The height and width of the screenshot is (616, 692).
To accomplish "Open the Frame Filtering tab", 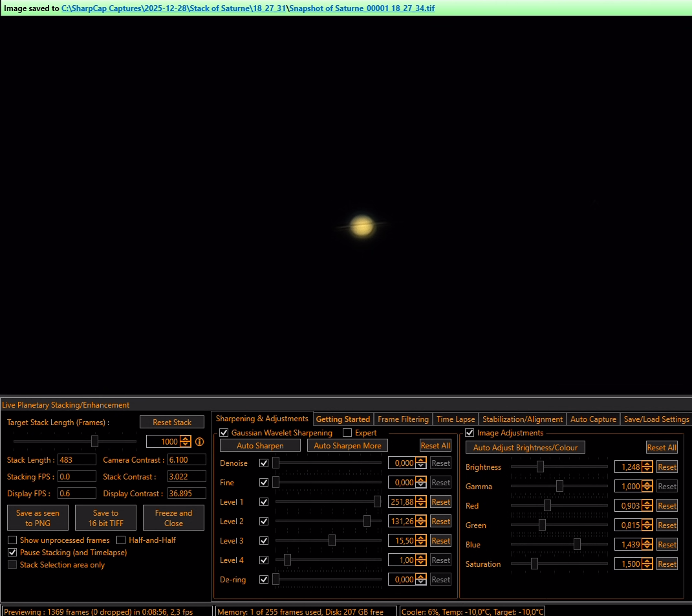I will point(403,419).
